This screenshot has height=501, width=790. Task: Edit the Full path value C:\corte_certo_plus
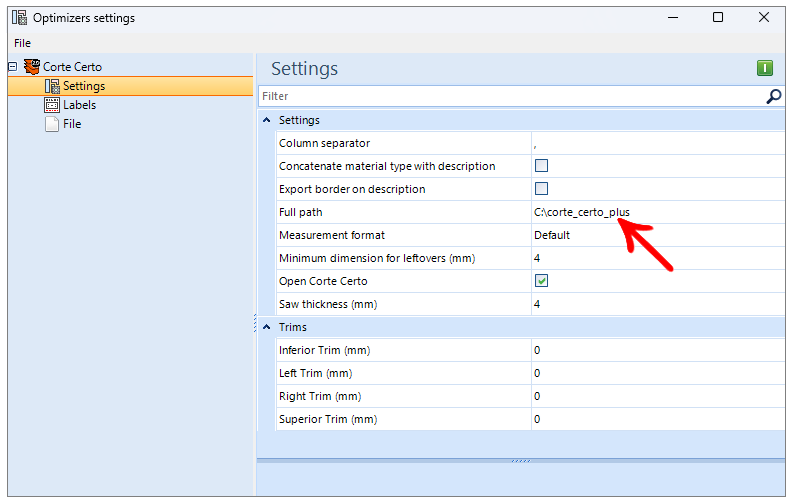pyautogui.click(x=658, y=212)
